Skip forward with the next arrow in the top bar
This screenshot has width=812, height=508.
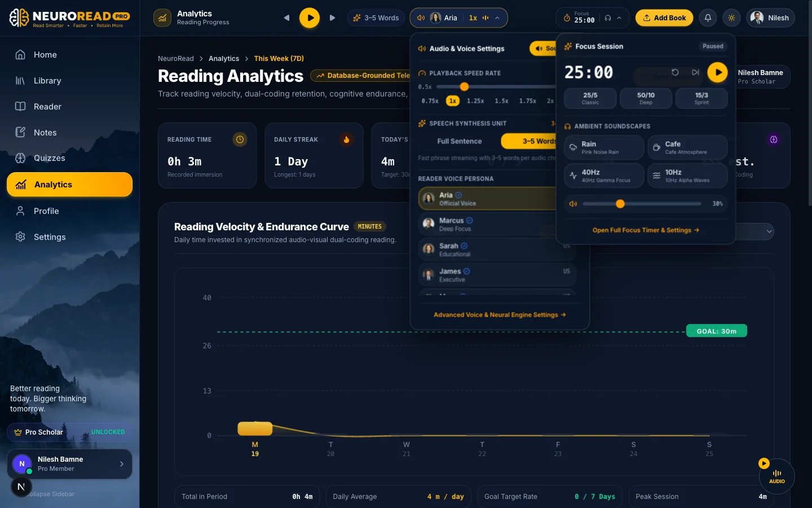332,18
